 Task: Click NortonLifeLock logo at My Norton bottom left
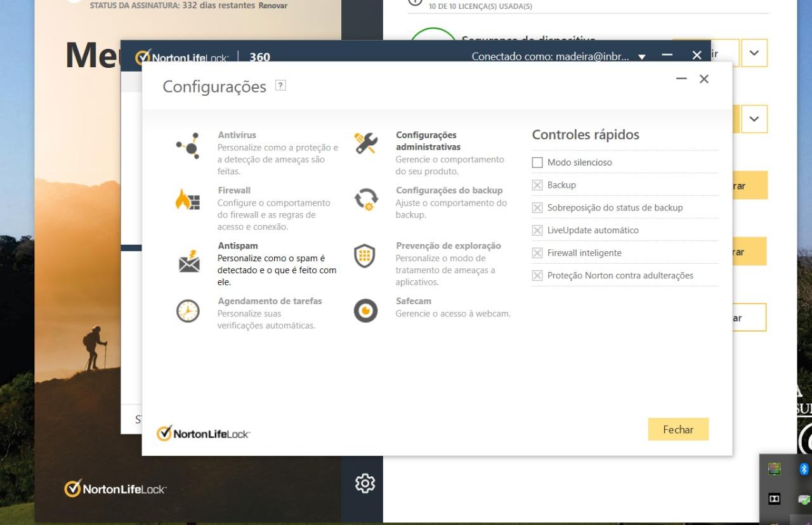pos(115,489)
